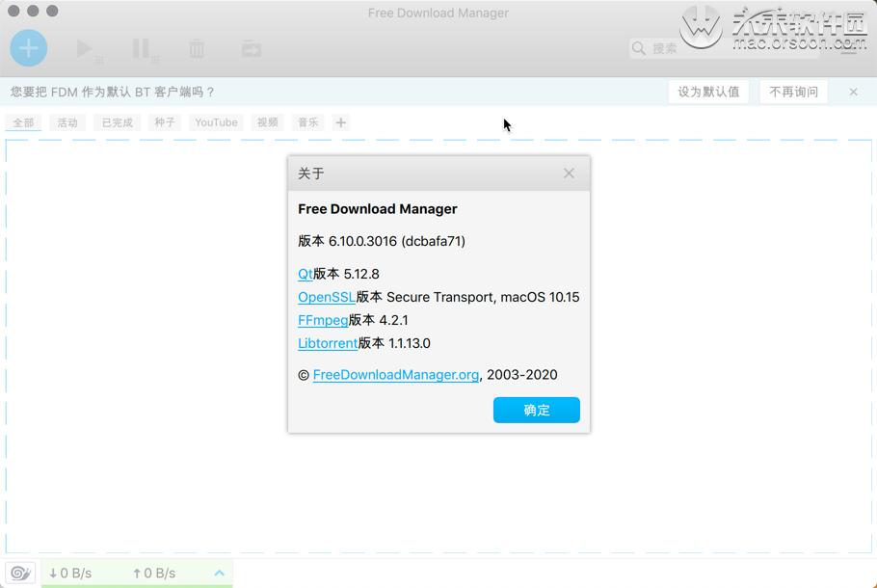The height and width of the screenshot is (588, 877).
Task: Open the FreeDownloadManager.org link
Action: pyautogui.click(x=395, y=374)
